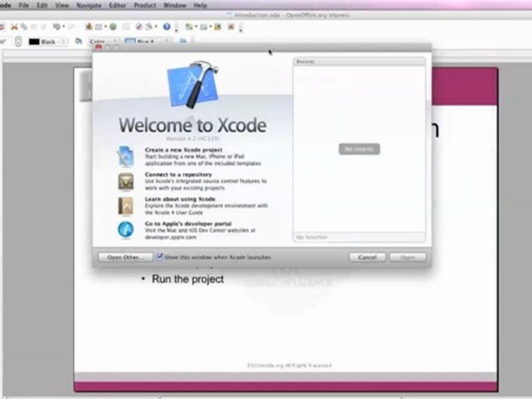Click the Table icon in Impress toolbar
This screenshot has height=399, width=532.
pos(99,27)
